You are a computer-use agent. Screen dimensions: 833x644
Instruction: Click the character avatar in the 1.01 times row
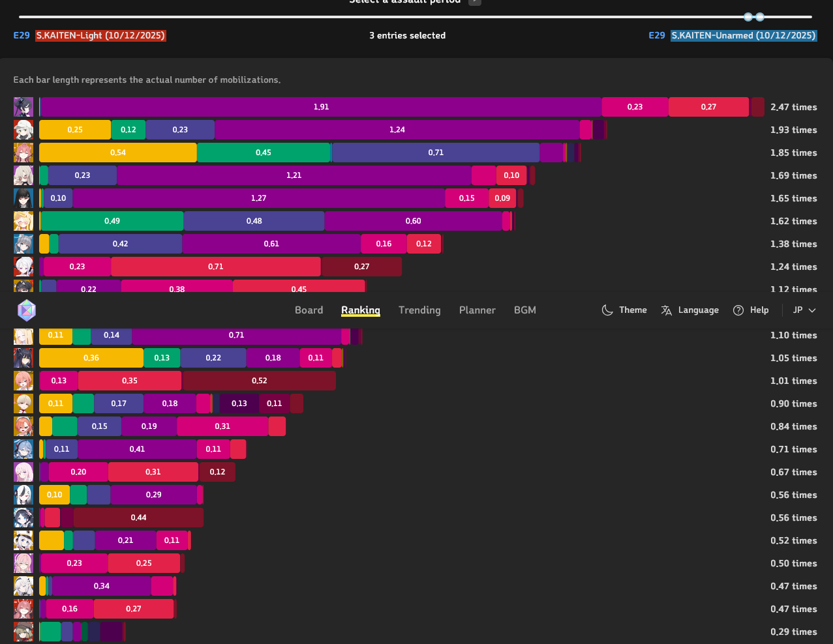(x=23, y=381)
